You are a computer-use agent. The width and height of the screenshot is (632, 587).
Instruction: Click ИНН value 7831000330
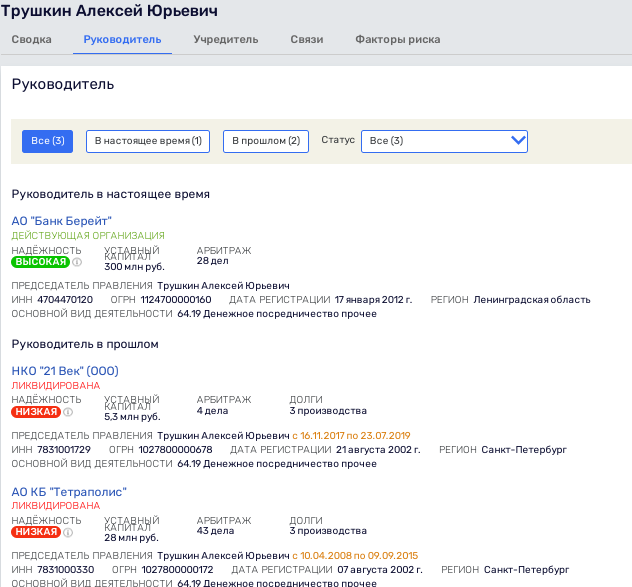click(66, 570)
